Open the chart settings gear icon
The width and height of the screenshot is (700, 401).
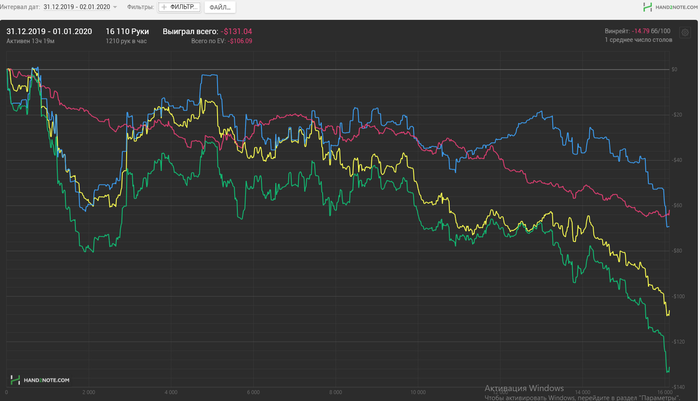coord(686,32)
